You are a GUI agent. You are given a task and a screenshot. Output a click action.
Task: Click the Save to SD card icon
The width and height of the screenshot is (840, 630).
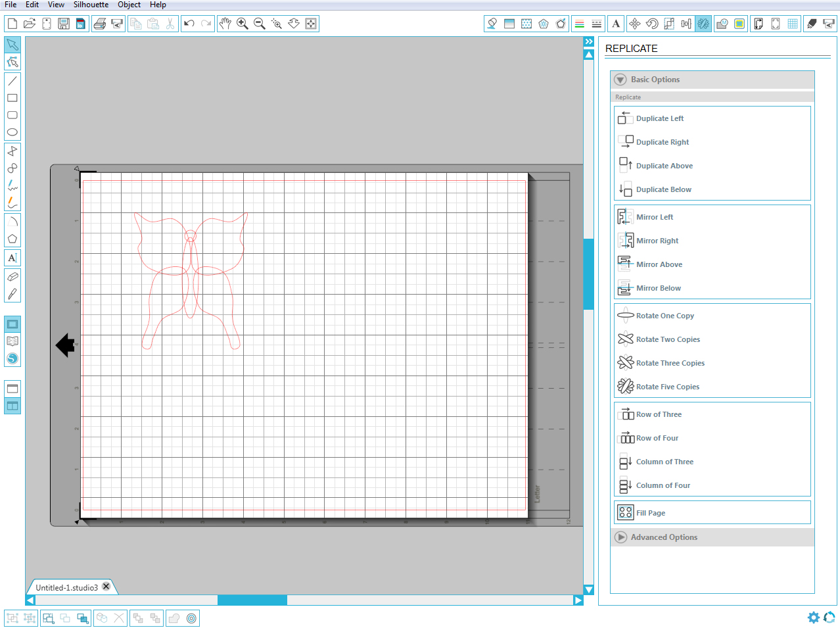(x=80, y=24)
